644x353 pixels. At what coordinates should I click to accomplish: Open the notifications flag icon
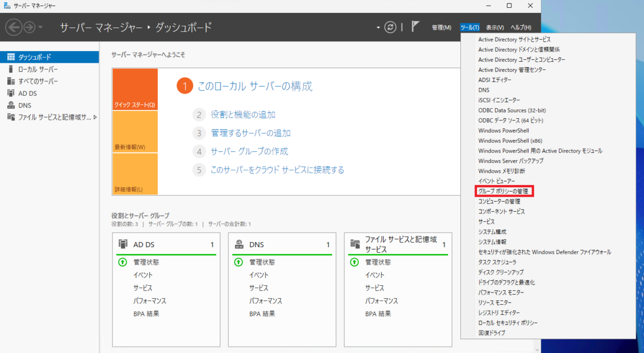(x=415, y=27)
